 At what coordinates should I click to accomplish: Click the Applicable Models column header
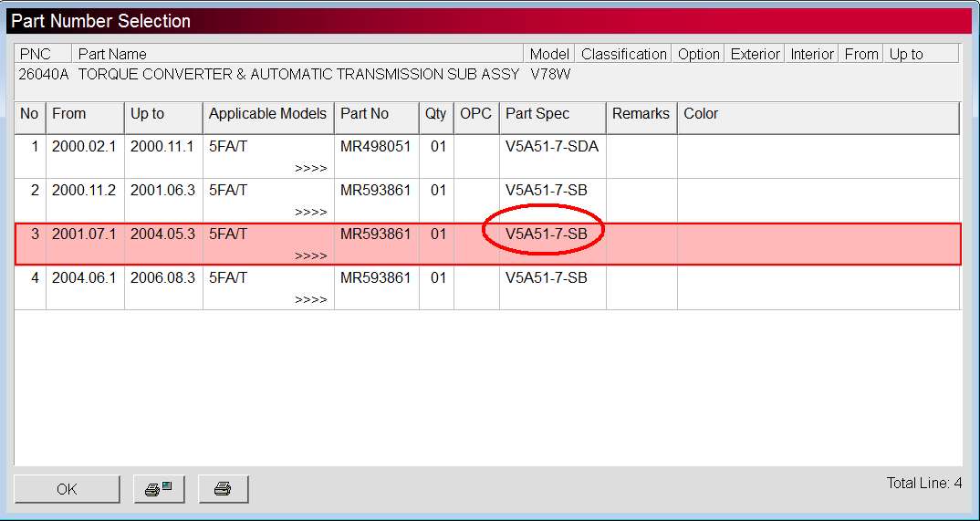tap(267, 114)
